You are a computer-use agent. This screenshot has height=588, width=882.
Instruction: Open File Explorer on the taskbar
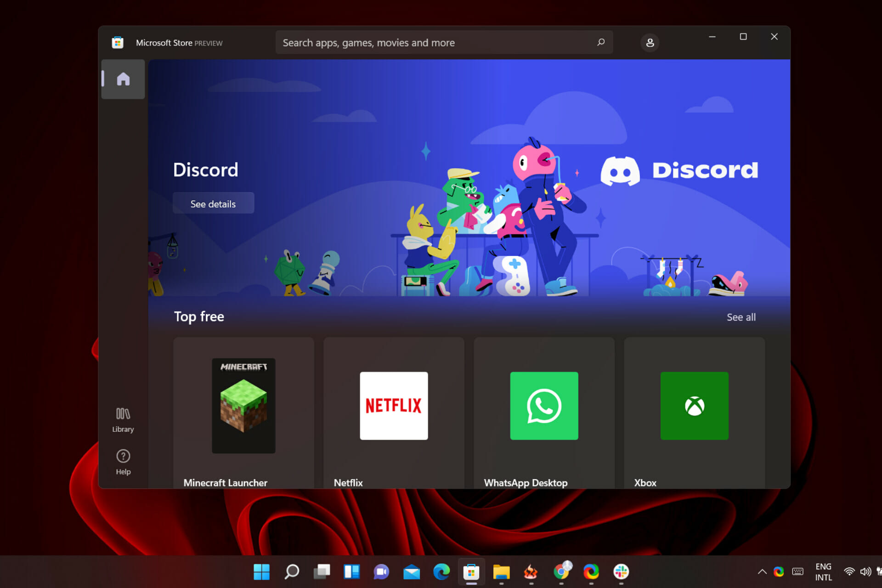click(x=501, y=571)
